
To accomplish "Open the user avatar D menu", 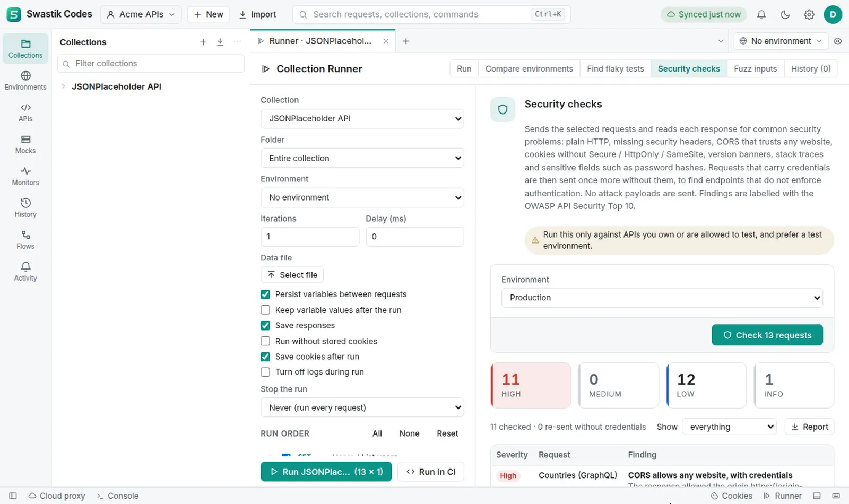I will click(833, 14).
